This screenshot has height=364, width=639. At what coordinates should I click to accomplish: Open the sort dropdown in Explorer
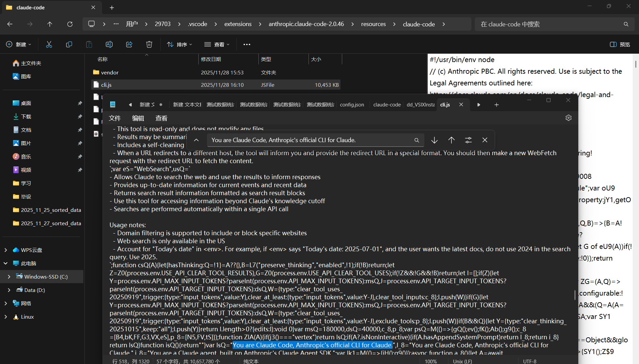click(180, 44)
